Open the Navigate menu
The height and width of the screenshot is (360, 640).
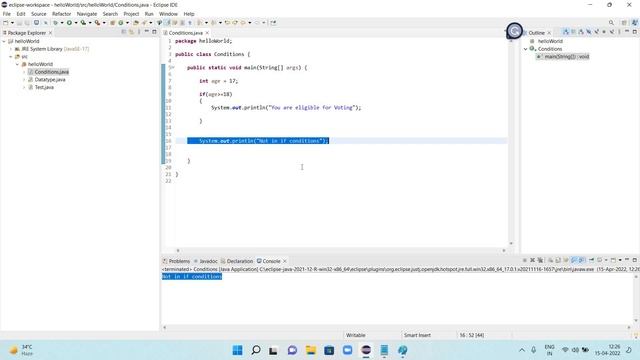coord(87,14)
